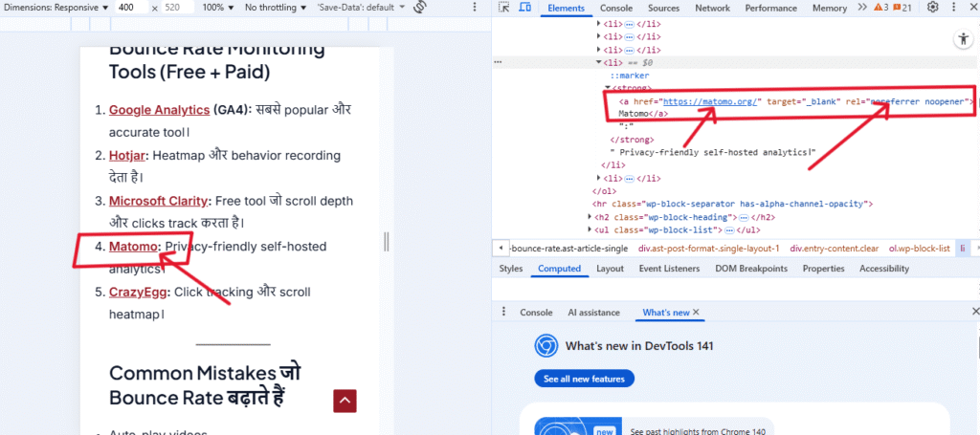This screenshot has width=980, height=435.
Task: Switch to the Console tab in top bar
Action: [615, 8]
